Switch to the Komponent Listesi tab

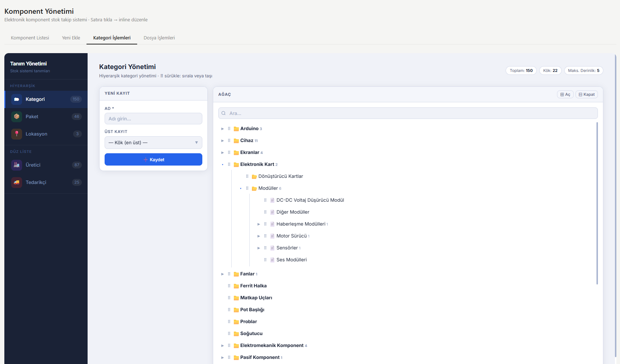(30, 38)
